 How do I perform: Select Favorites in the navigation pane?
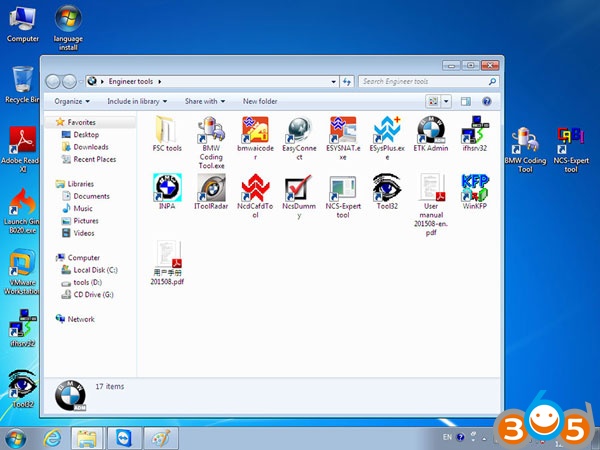(81, 122)
